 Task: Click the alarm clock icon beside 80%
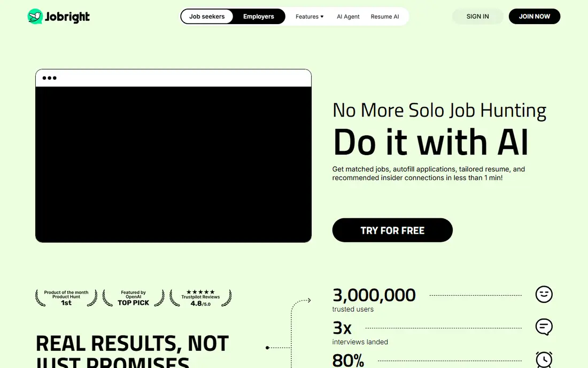point(544,359)
